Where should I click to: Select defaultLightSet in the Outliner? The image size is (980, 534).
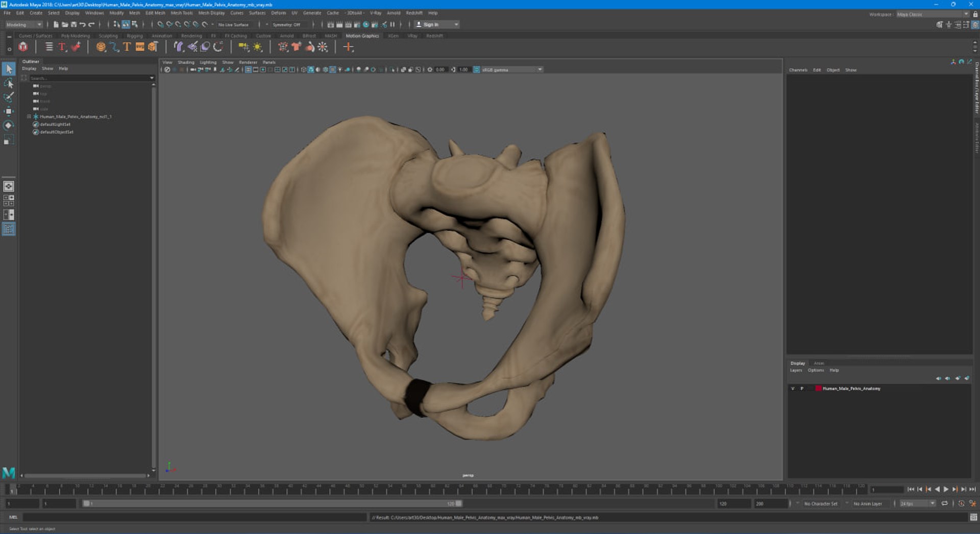tap(55, 124)
